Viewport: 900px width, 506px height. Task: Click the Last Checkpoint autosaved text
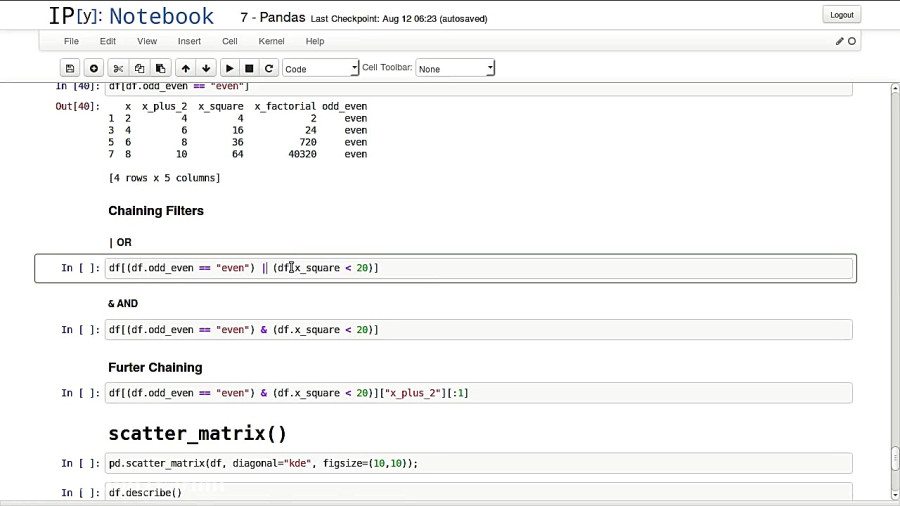coord(399,19)
